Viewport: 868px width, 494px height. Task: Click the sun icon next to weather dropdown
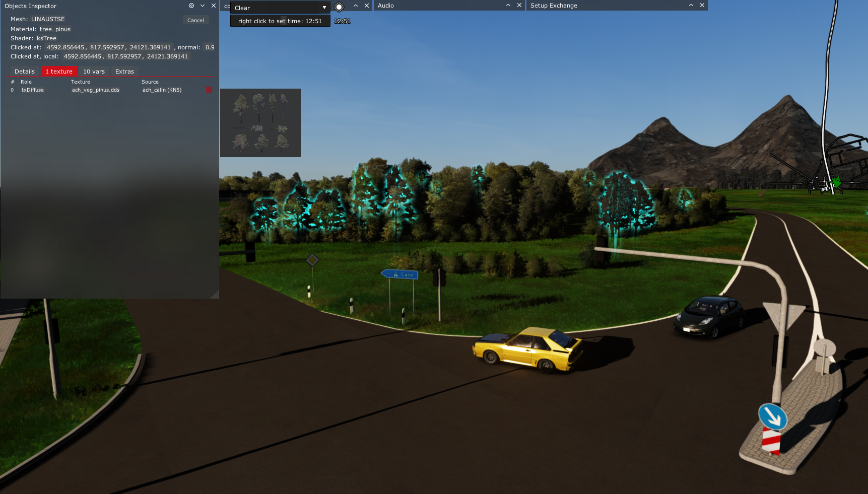339,7
